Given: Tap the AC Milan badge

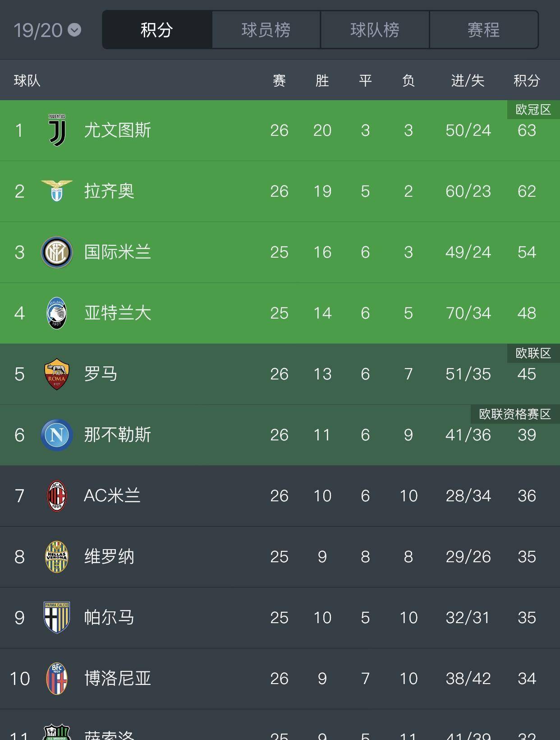Looking at the screenshot, I should (x=57, y=496).
